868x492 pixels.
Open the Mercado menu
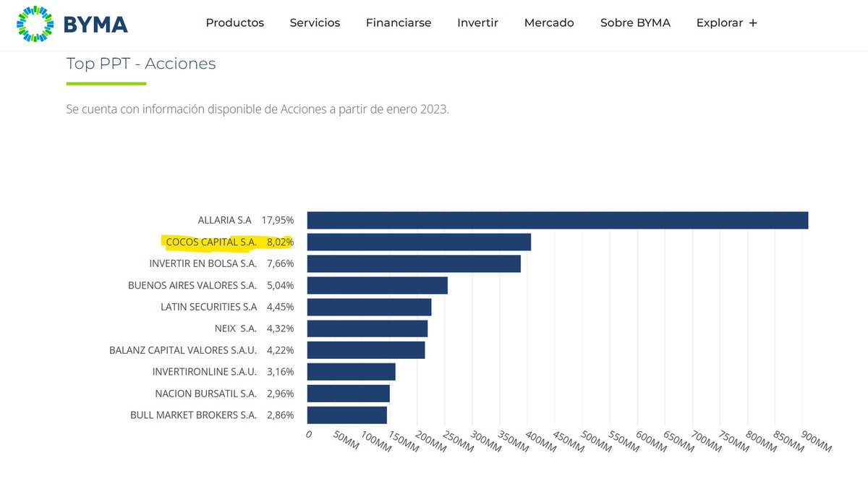549,23
